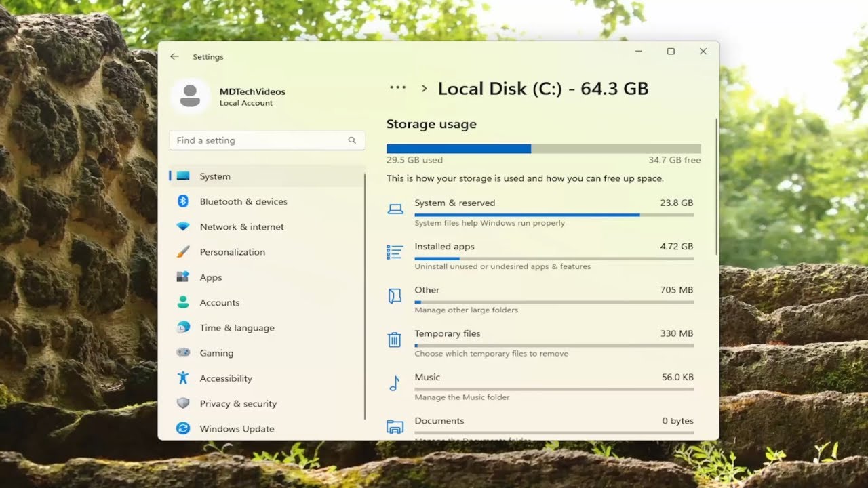Viewport: 868px width, 488px height.
Task: Close the Settings window
Action: 703,52
